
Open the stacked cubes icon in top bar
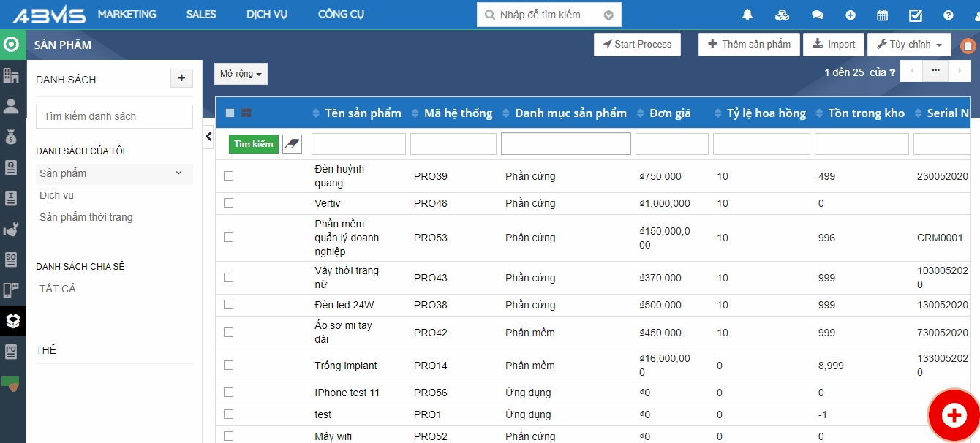coord(782,15)
